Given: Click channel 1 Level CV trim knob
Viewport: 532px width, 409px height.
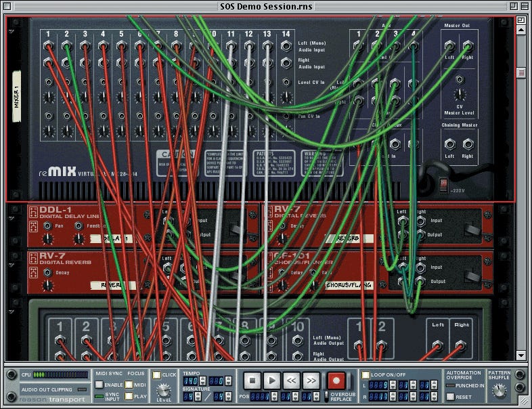Looking at the screenshot, I should tap(49, 98).
